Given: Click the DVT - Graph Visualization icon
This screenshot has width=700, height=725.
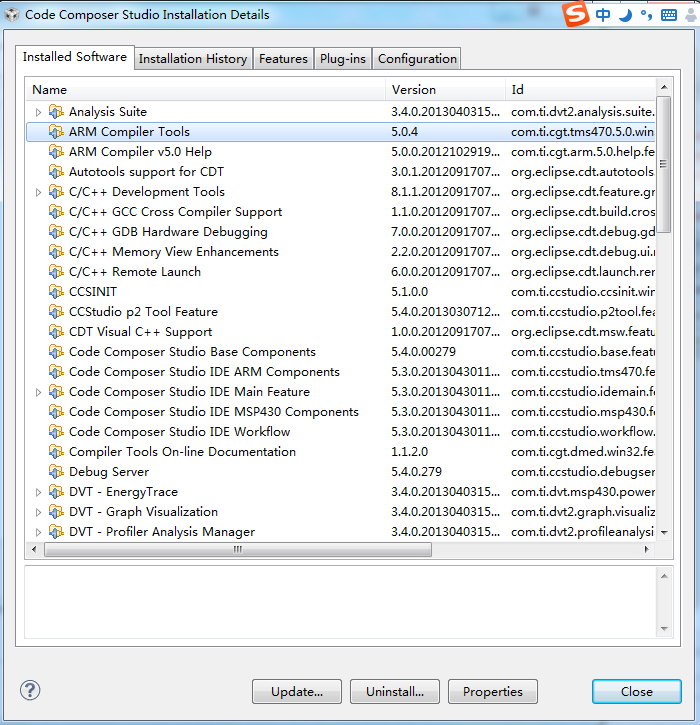Looking at the screenshot, I should (x=56, y=512).
